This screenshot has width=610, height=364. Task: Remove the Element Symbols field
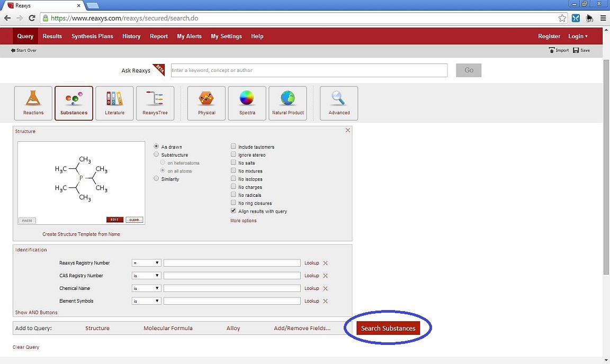click(x=326, y=302)
